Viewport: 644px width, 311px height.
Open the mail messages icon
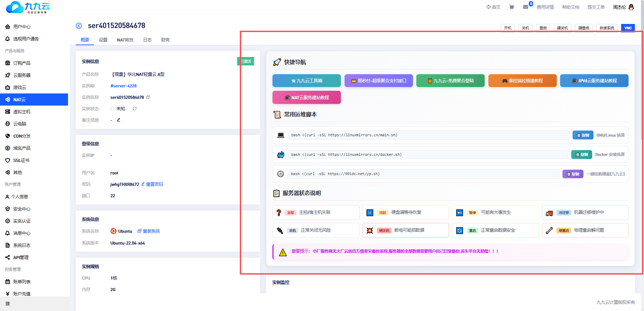[525, 7]
